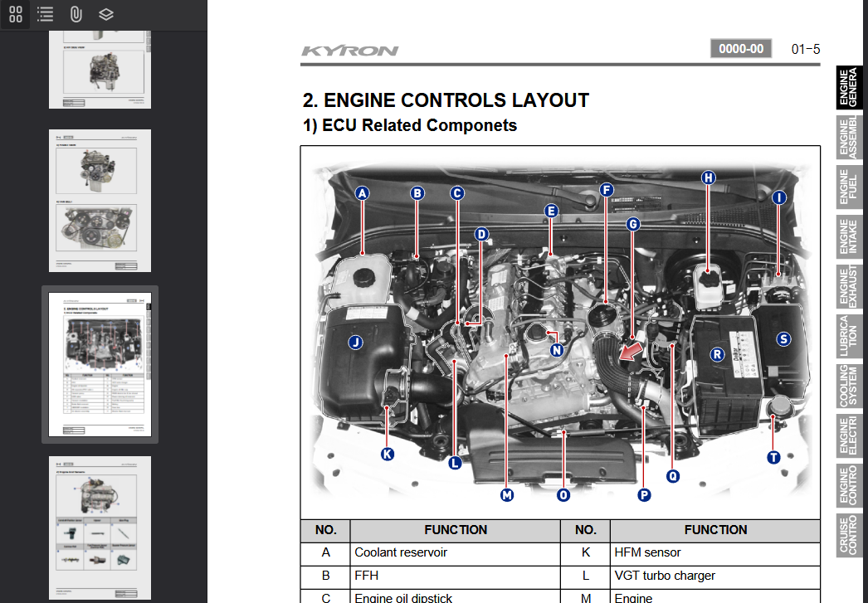Go to the COOLING SYSTEM side tab
The image size is (868, 603).
click(849, 387)
